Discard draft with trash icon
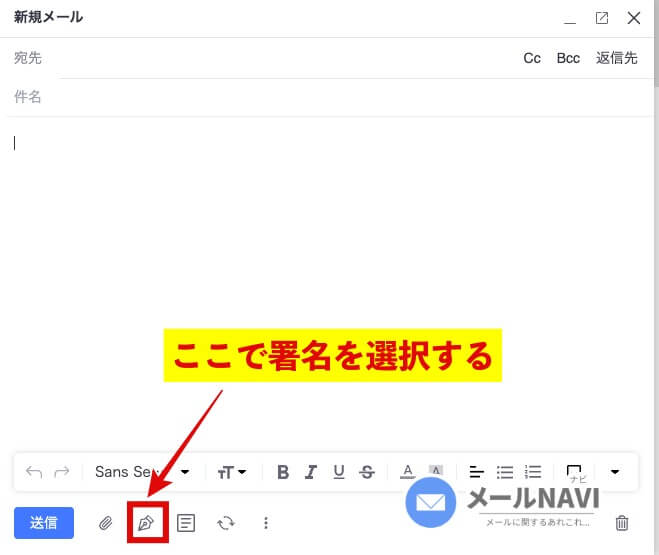This screenshot has width=659, height=555. pyautogui.click(x=622, y=523)
